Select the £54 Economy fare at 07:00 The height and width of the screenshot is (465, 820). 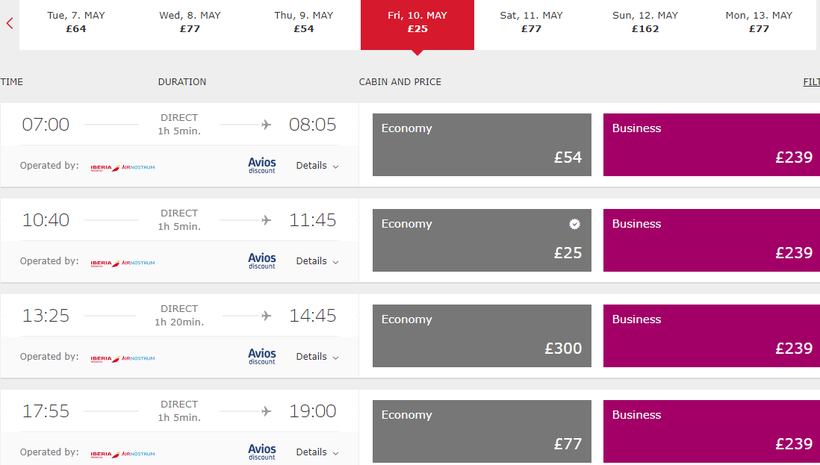click(481, 144)
